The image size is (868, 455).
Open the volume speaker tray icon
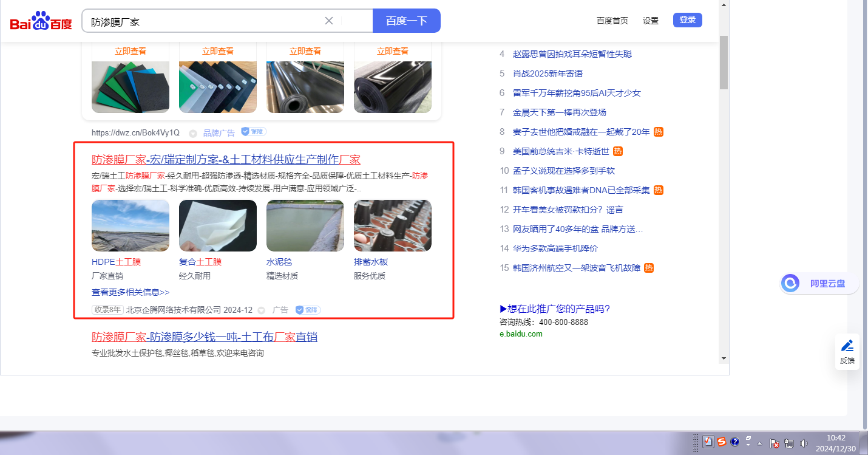pyautogui.click(x=804, y=443)
